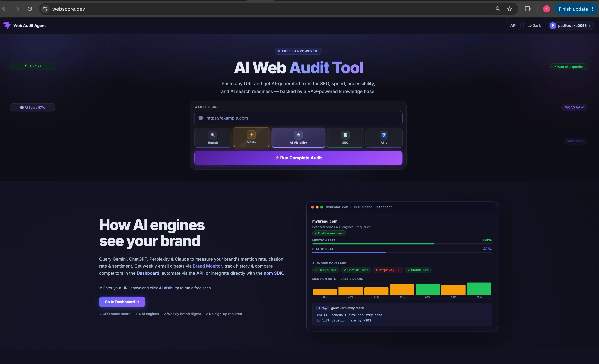Click the AI Visibility link in hint text
The width and height of the screenshot is (599, 364).
pyautogui.click(x=169, y=288)
